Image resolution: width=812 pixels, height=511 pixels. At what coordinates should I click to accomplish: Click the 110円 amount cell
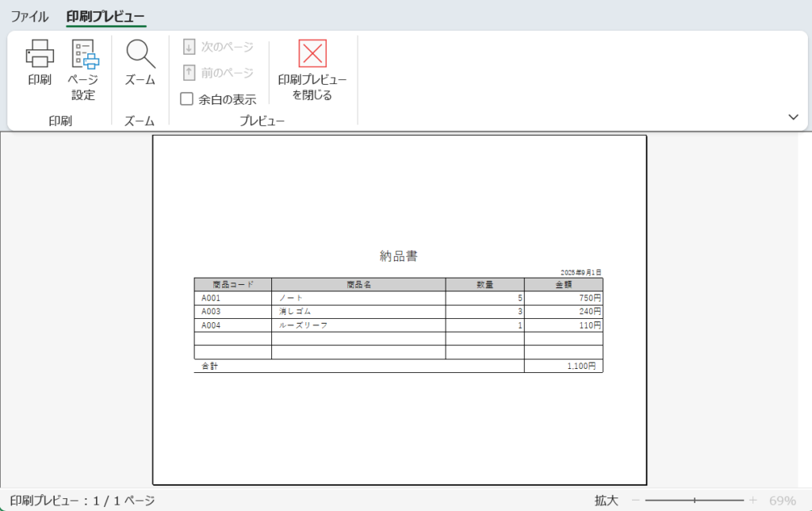(564, 325)
